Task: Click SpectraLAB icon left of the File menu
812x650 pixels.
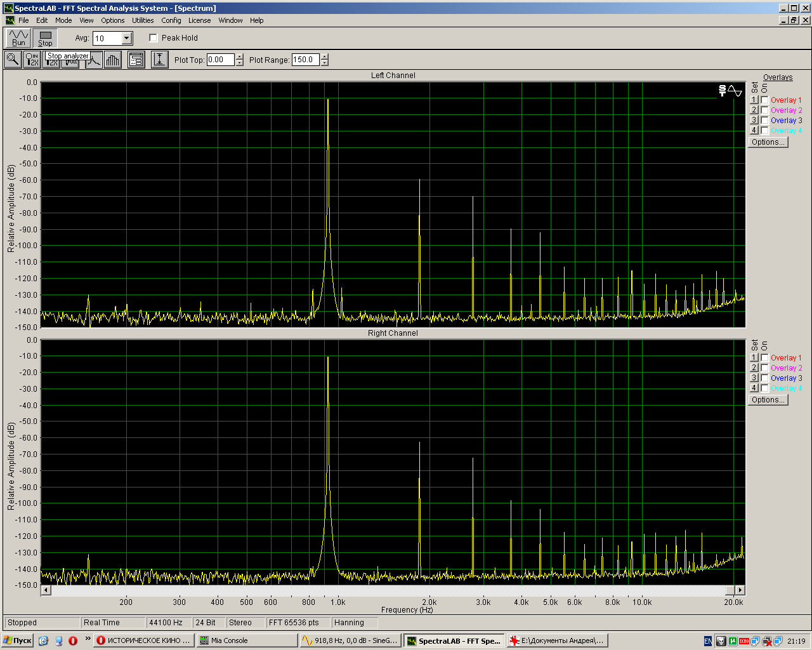Action: (x=10, y=20)
